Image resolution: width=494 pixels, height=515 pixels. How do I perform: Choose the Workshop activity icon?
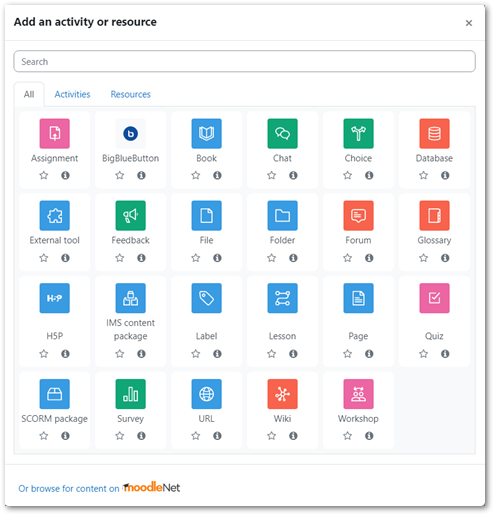pos(358,394)
